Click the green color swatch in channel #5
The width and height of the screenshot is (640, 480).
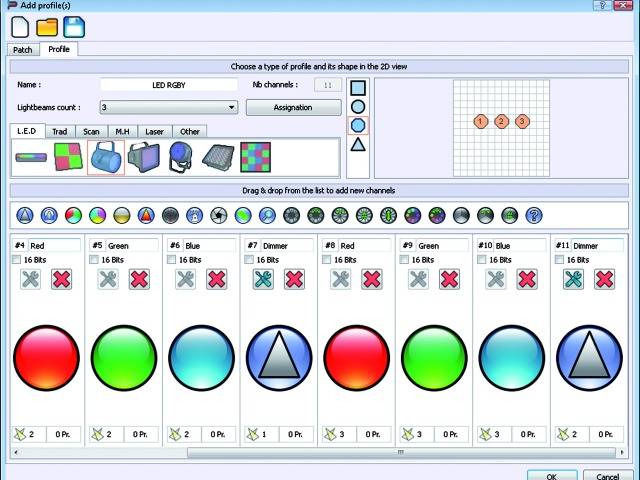(124, 357)
